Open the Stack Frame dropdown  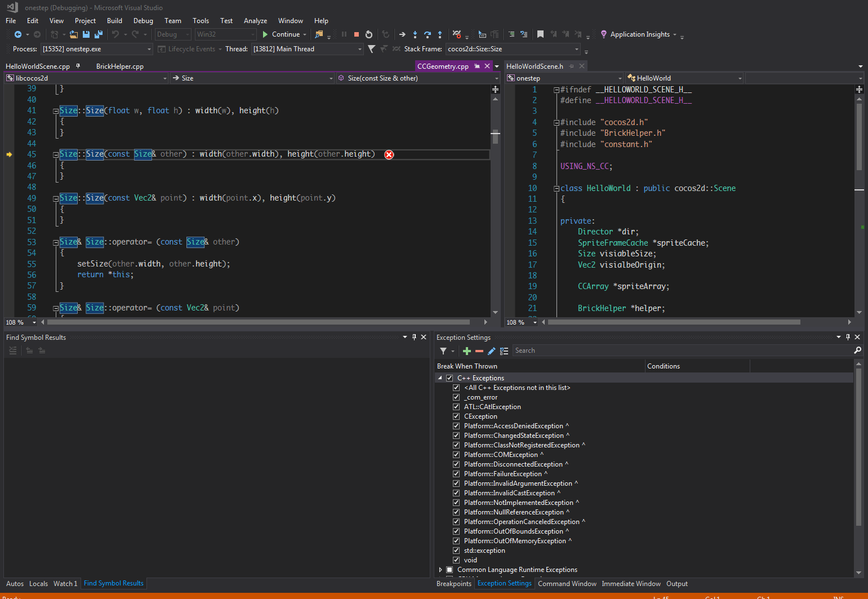pos(576,49)
